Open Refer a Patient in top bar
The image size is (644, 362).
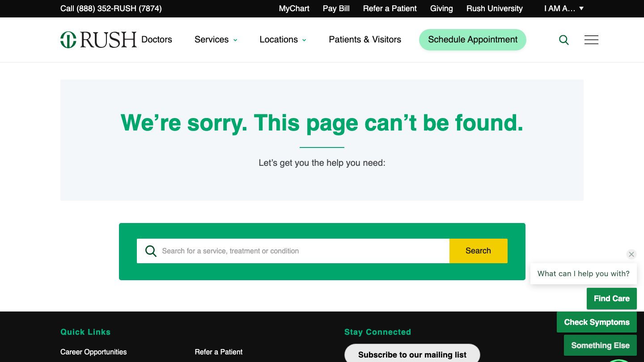pyautogui.click(x=390, y=8)
